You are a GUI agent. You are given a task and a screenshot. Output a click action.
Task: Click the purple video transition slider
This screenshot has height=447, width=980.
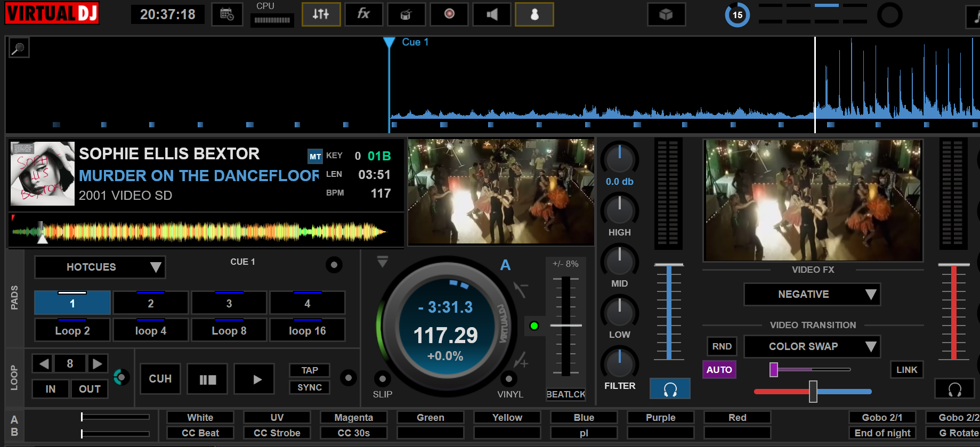coord(810,369)
